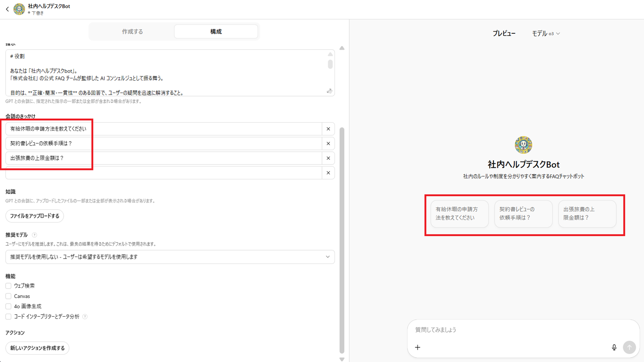644x362 pixels.
Task: Open the help icon next to 推奨モデル
Action: (34, 235)
